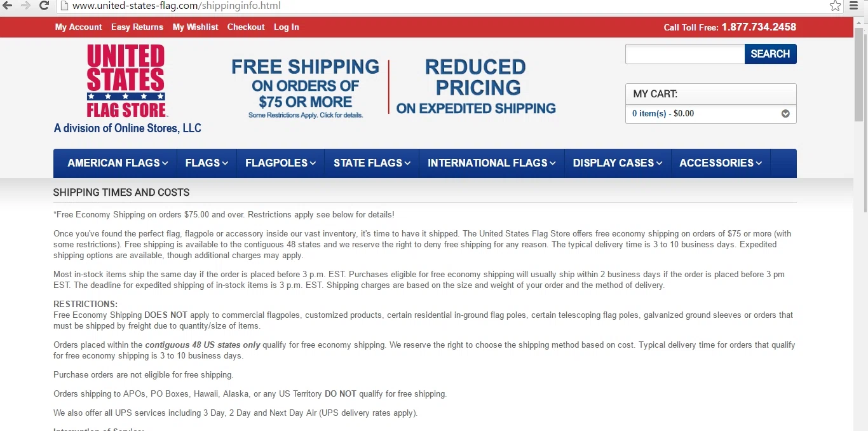This screenshot has width=868, height=431.
Task: Click the Log In link
Action: (286, 27)
